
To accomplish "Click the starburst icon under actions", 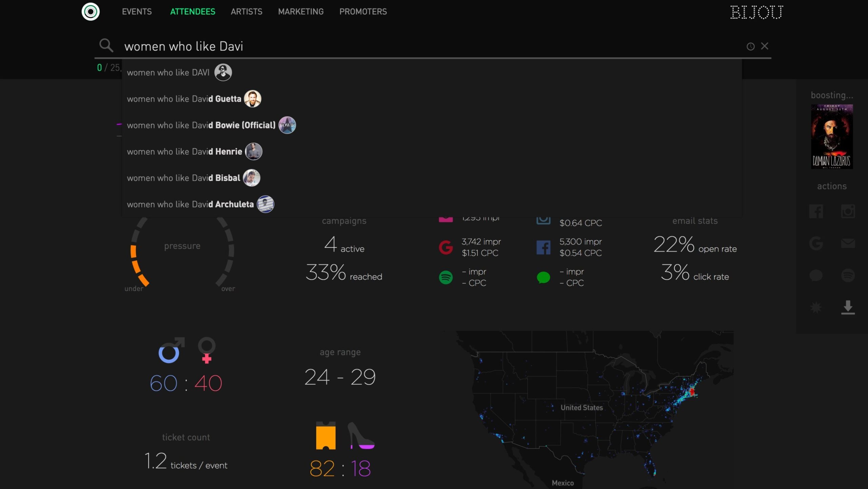I will click(816, 307).
